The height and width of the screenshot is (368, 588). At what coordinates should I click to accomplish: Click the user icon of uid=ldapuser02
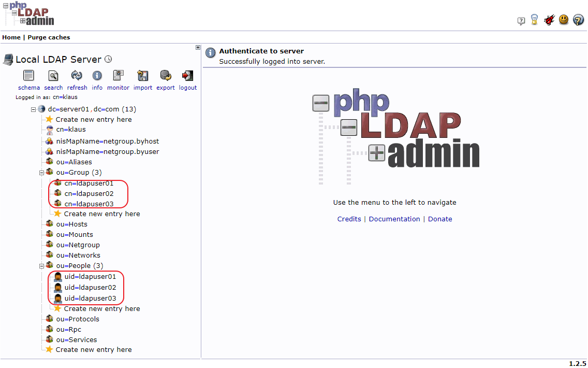point(58,288)
